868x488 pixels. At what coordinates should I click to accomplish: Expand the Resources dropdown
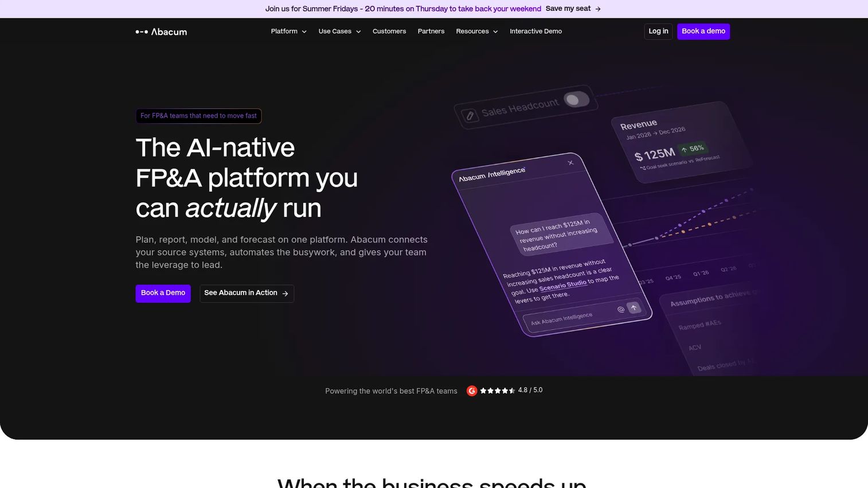point(476,32)
